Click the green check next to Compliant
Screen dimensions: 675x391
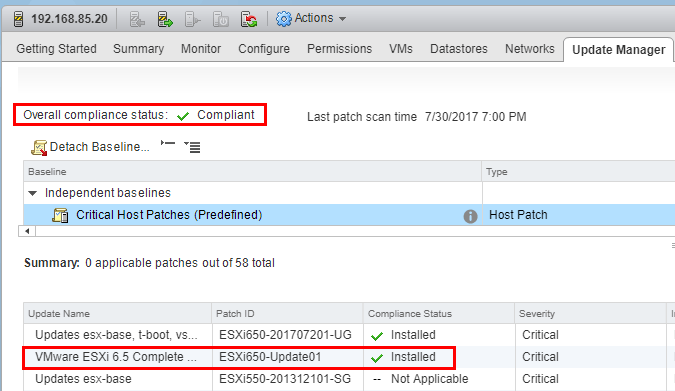pos(183,116)
